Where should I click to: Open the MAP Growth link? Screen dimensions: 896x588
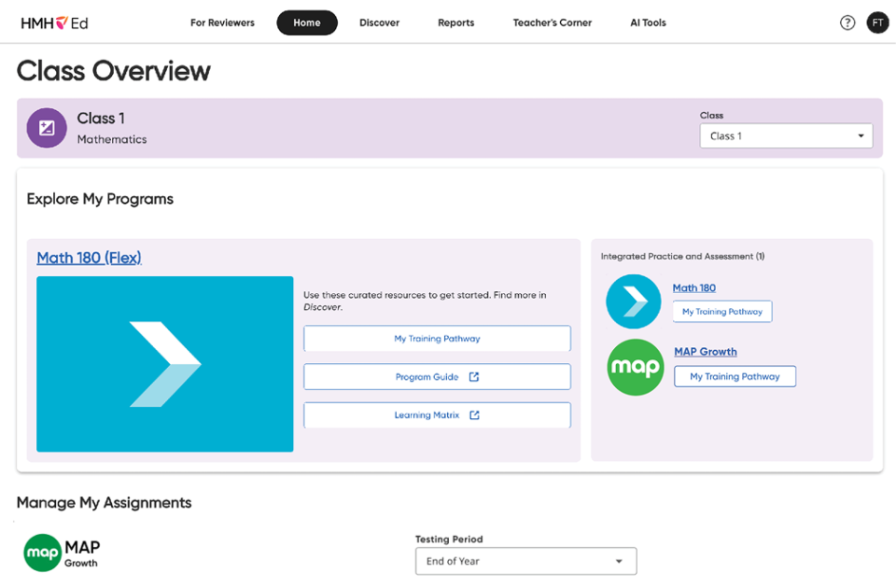(x=706, y=352)
